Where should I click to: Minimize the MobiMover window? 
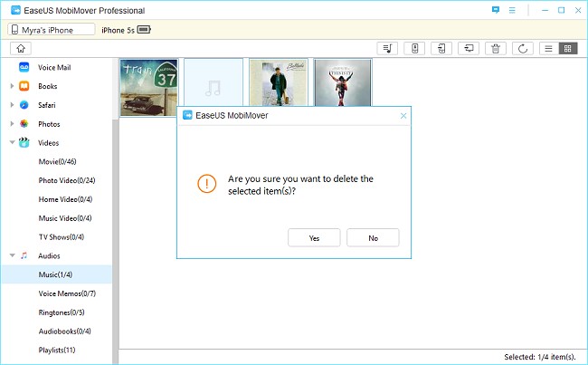(x=545, y=10)
